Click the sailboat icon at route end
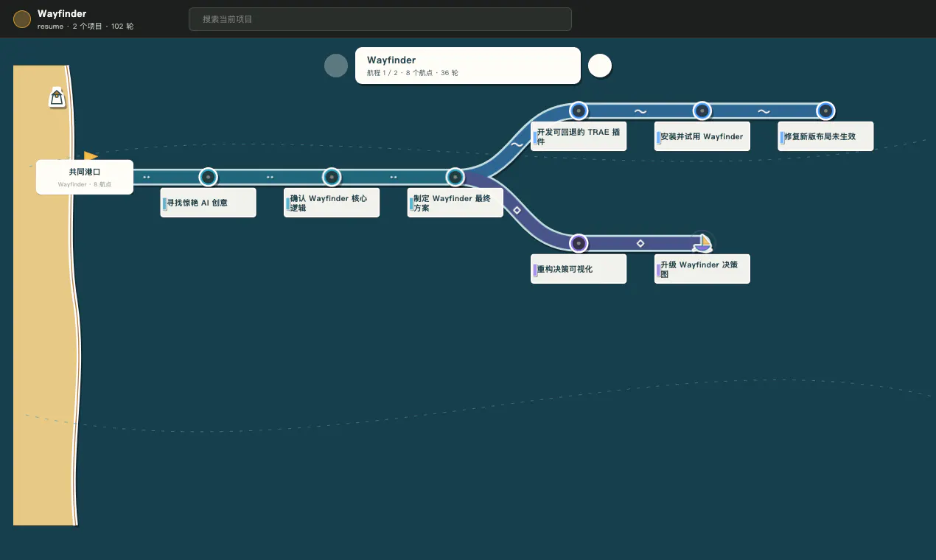This screenshot has height=560, width=936. pyautogui.click(x=703, y=242)
